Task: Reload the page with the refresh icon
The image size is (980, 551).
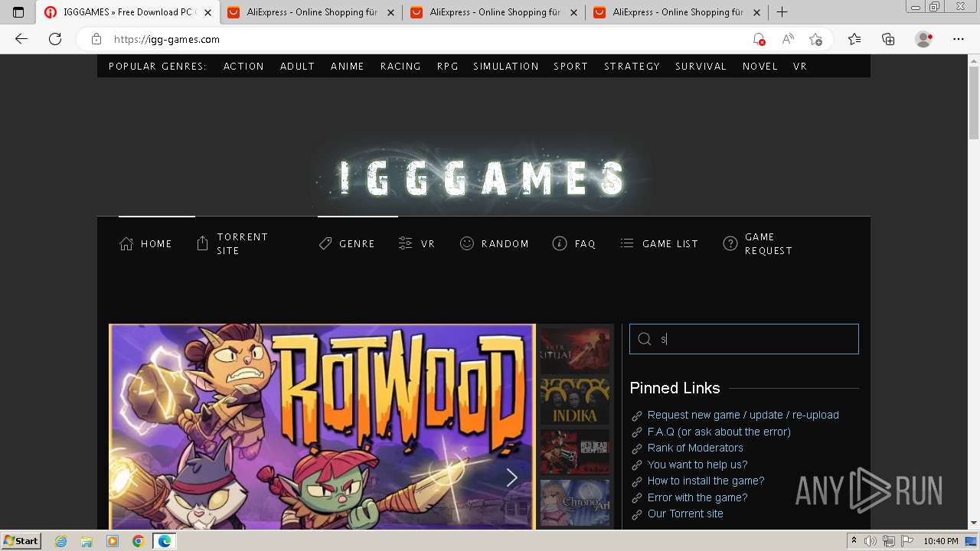Action: 55,39
